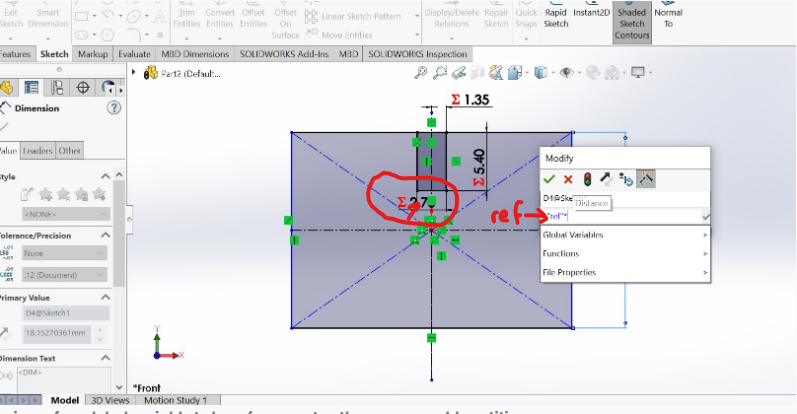The width and height of the screenshot is (797, 414).
Task: Toggle Hide/Show Items eye icon
Action: tap(567, 73)
